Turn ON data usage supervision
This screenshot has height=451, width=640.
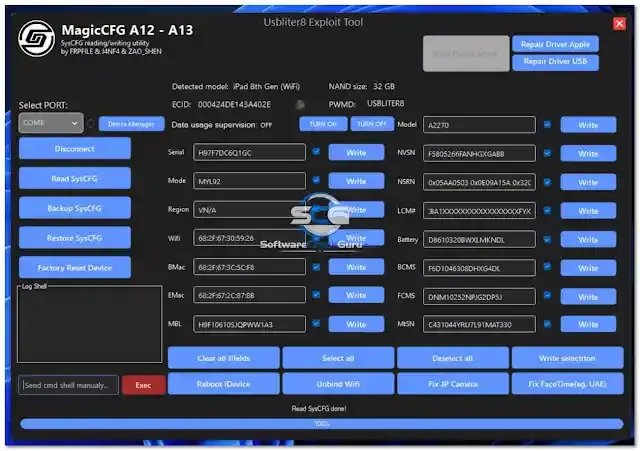pos(323,124)
